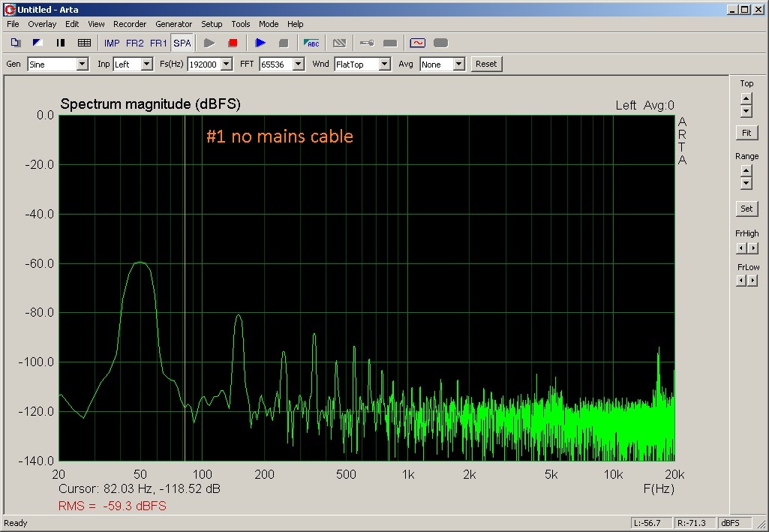Start generator with blue play arrow
Image resolution: width=769 pixels, height=532 pixels.
[x=260, y=44]
